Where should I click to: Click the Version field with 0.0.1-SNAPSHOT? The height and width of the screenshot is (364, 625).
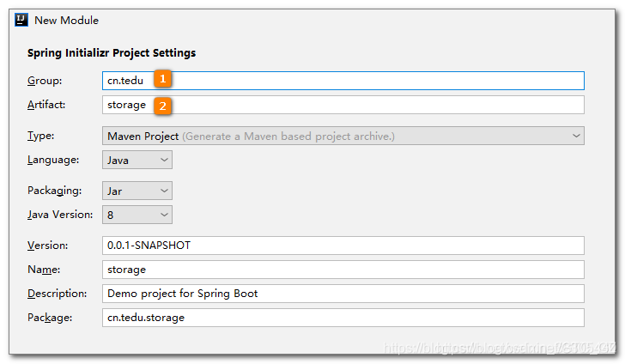(343, 246)
